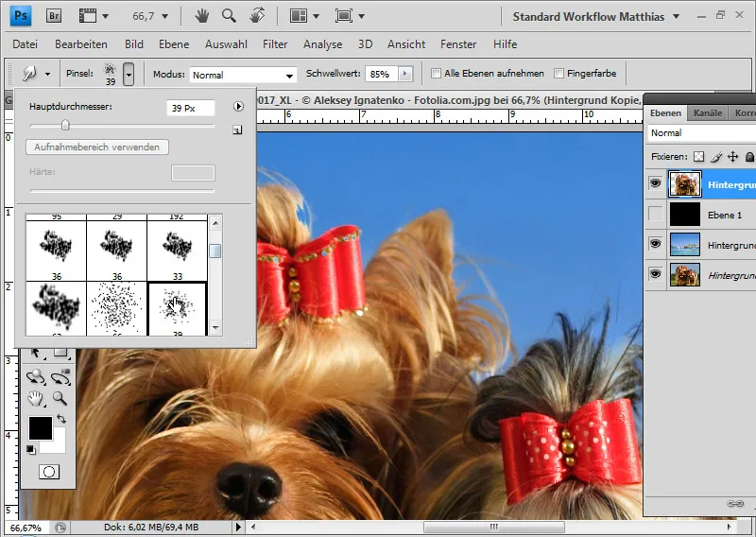The image size is (756, 537).
Task: Click horizontal scrollbar right arrow
Action: tap(729, 527)
